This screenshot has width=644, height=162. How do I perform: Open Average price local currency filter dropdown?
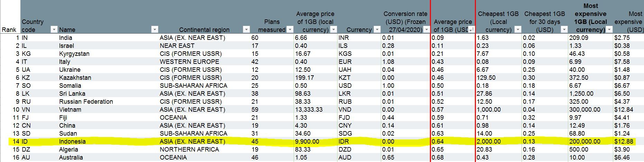pyautogui.click(x=333, y=29)
